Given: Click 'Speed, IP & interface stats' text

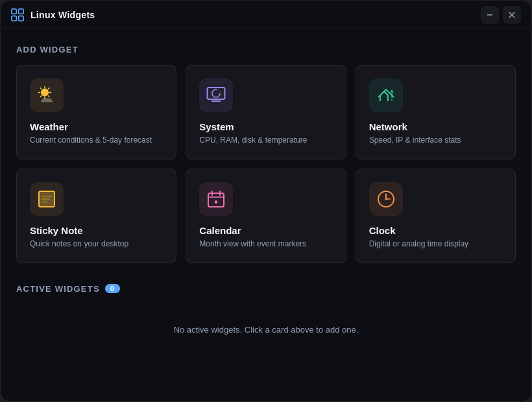Looking at the screenshot, I should (x=415, y=140).
